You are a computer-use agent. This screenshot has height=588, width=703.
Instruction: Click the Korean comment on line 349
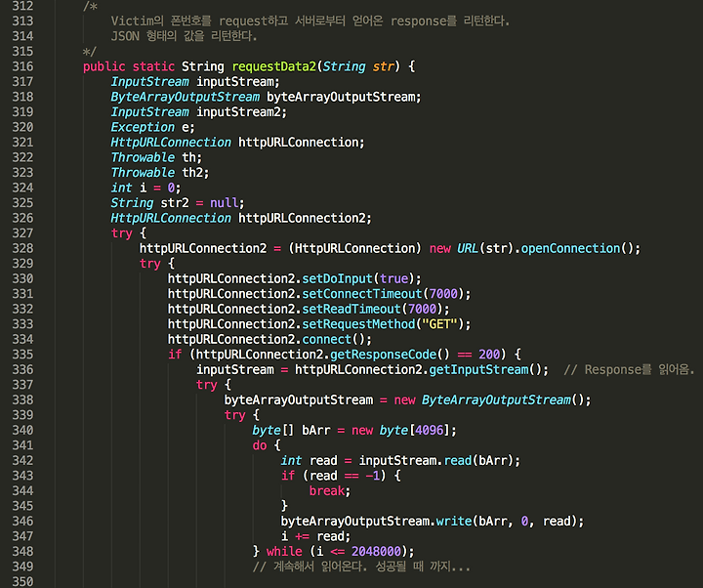[361, 567]
